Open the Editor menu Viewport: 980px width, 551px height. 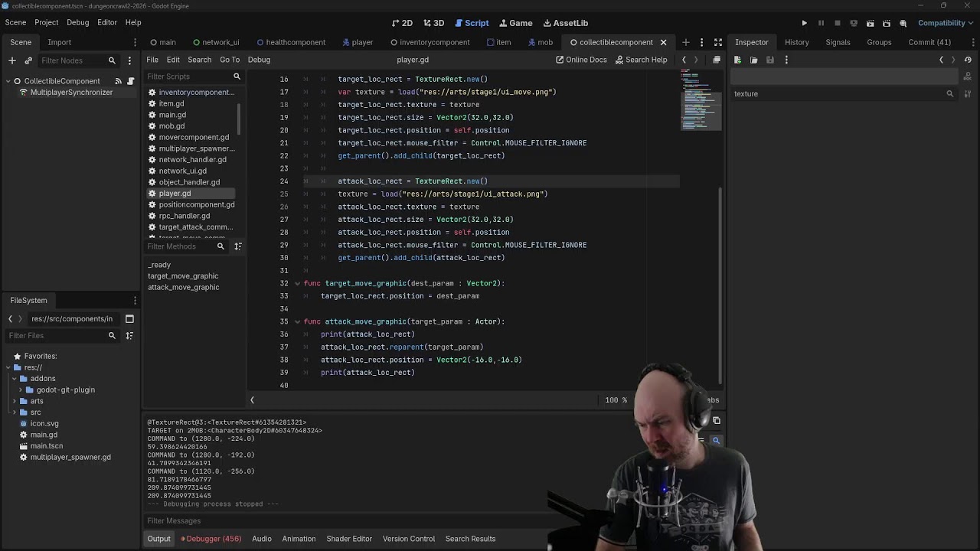106,22
